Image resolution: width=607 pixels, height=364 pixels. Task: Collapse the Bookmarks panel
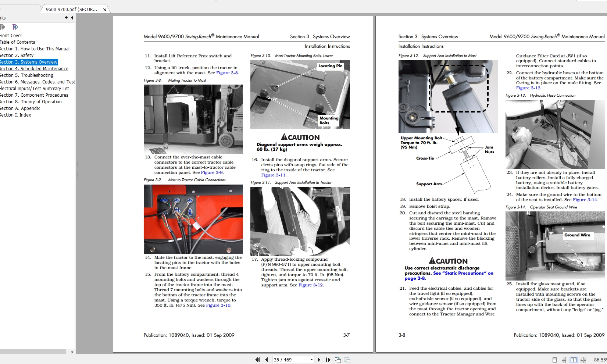pos(72,18)
